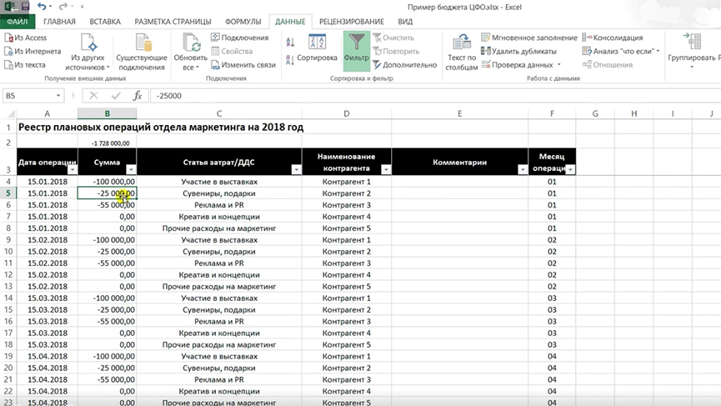Viewport: 721px width, 406px height.
Task: Click Реклама и PR in row 21
Action: (219, 380)
